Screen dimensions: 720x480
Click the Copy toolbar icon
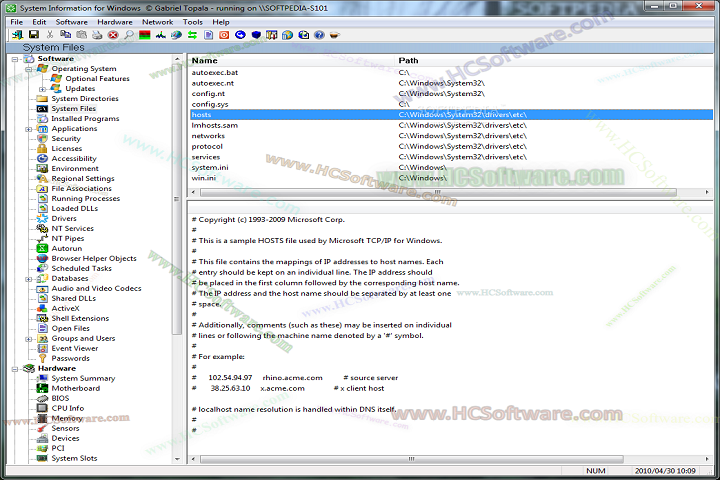point(66,35)
